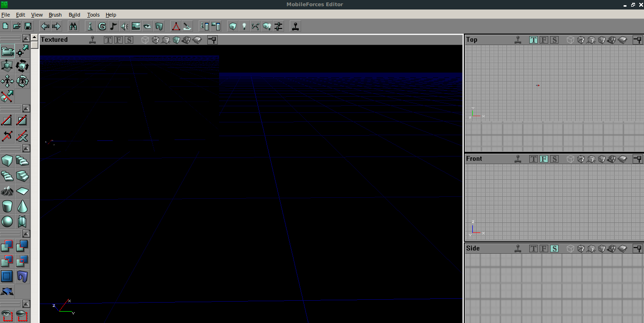Screen dimensions: 644x323
Task: Build geometry with the cube icon
Action: pyautogui.click(x=232, y=26)
